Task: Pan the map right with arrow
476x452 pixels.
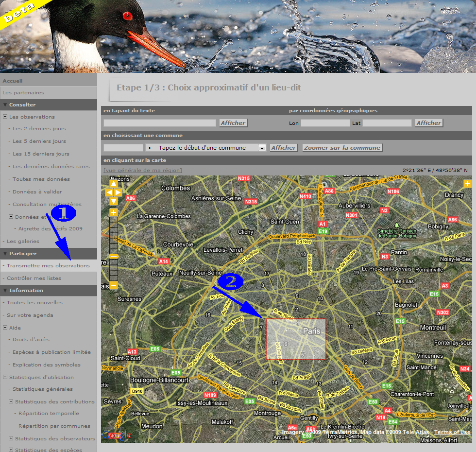Action: pos(118,192)
